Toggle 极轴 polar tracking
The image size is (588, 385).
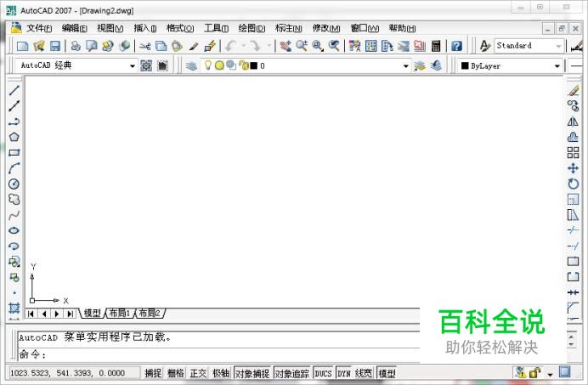pyautogui.click(x=221, y=373)
